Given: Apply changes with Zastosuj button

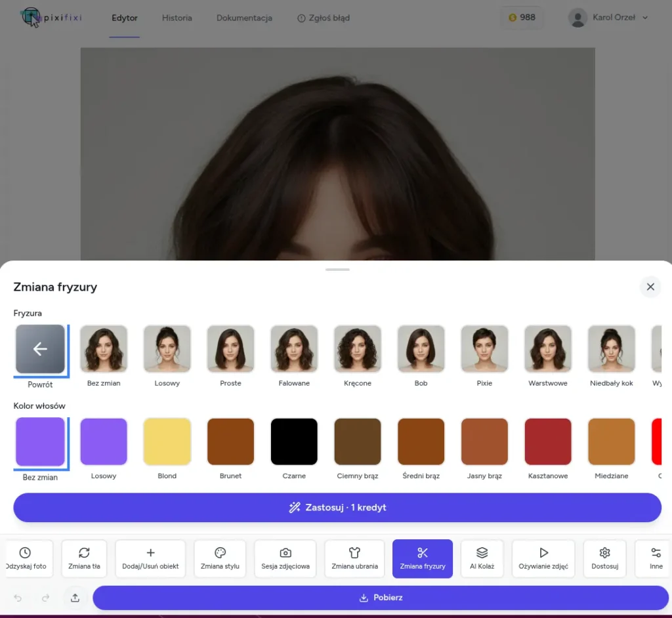Looking at the screenshot, I should 337,508.
